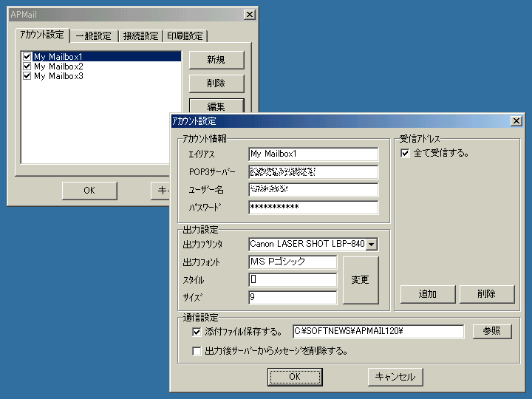Select the My Mailbox2 list entry
This screenshot has height=399, width=532.
58,66
